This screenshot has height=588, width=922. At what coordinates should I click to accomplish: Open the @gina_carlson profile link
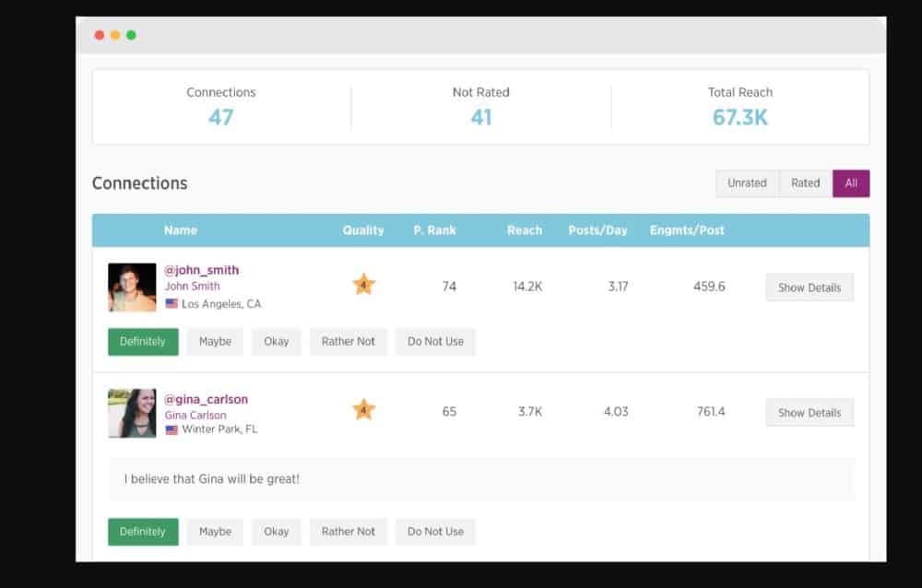[x=206, y=399]
